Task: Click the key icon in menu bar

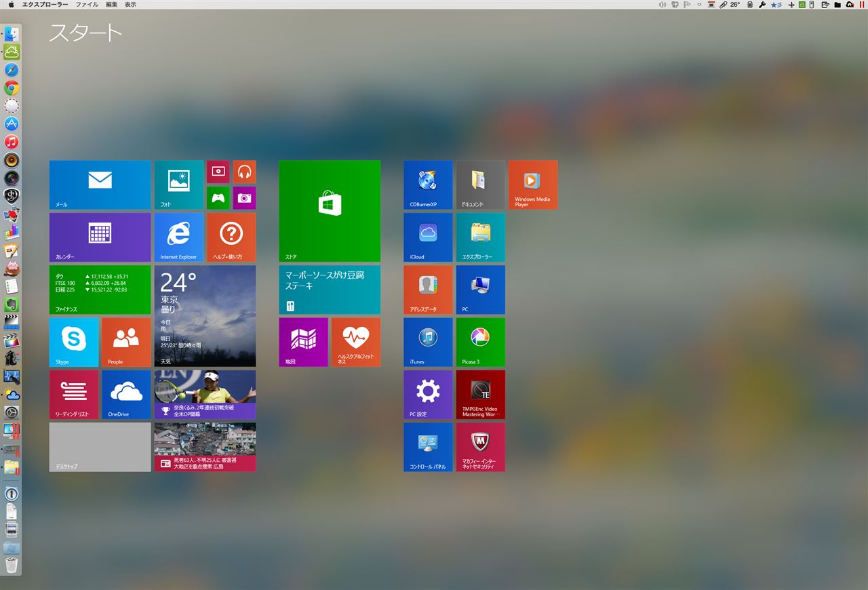Action: click(762, 5)
